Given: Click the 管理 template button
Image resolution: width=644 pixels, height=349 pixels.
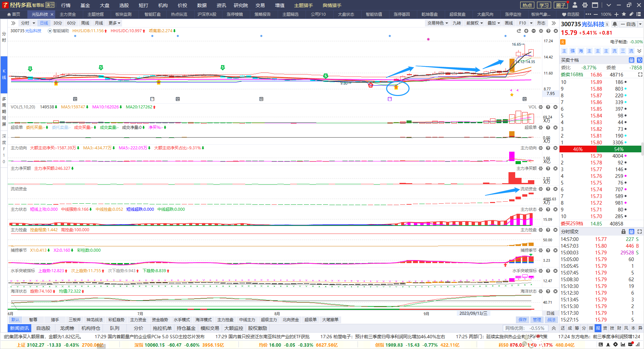Looking at the screenshot, I should click(537, 320).
